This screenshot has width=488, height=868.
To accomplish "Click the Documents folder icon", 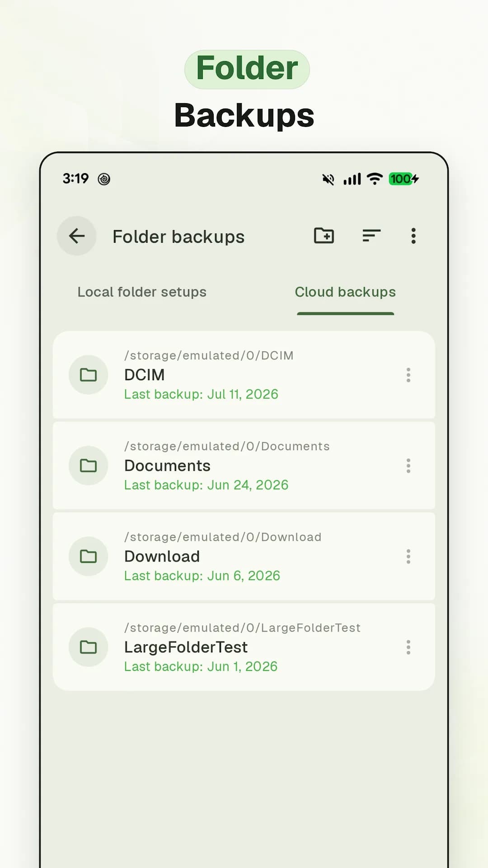I will click(x=88, y=466).
